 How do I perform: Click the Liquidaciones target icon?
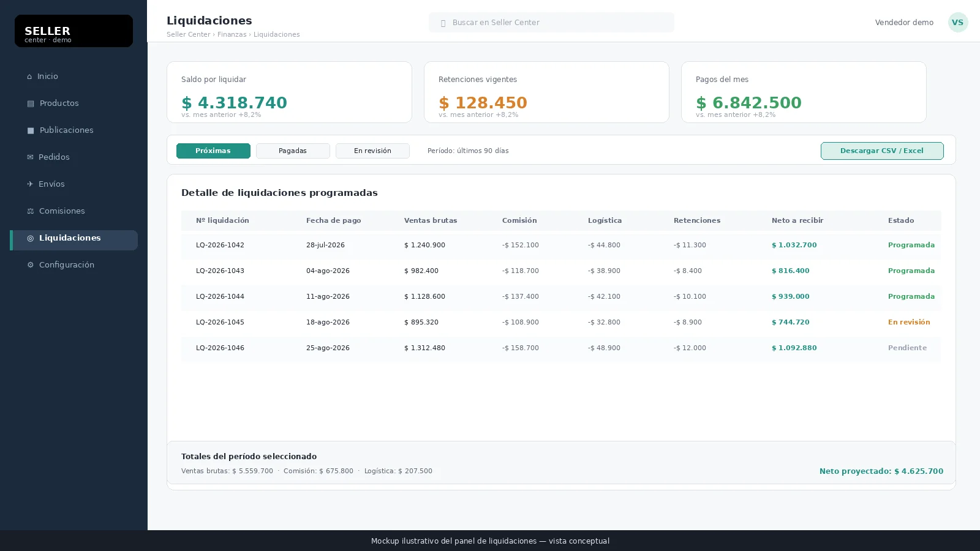pyautogui.click(x=30, y=238)
